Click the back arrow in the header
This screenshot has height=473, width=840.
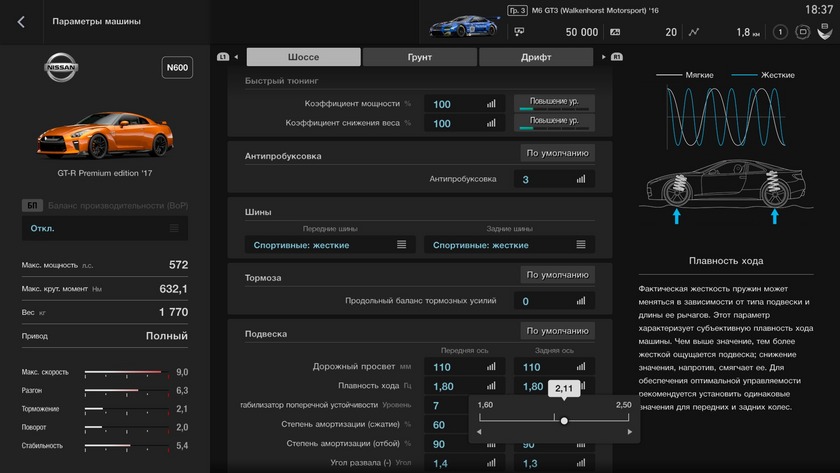[x=21, y=21]
